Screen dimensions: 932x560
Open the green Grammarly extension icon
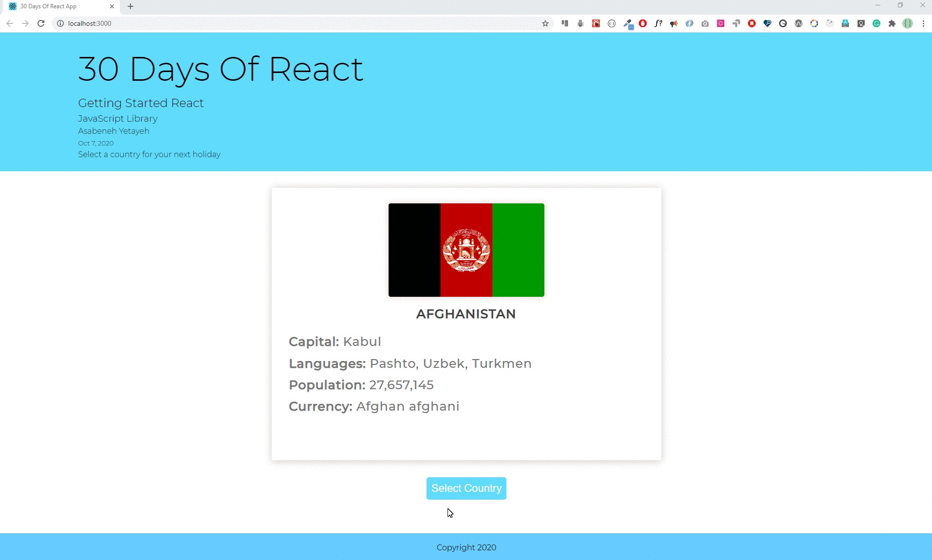point(876,23)
